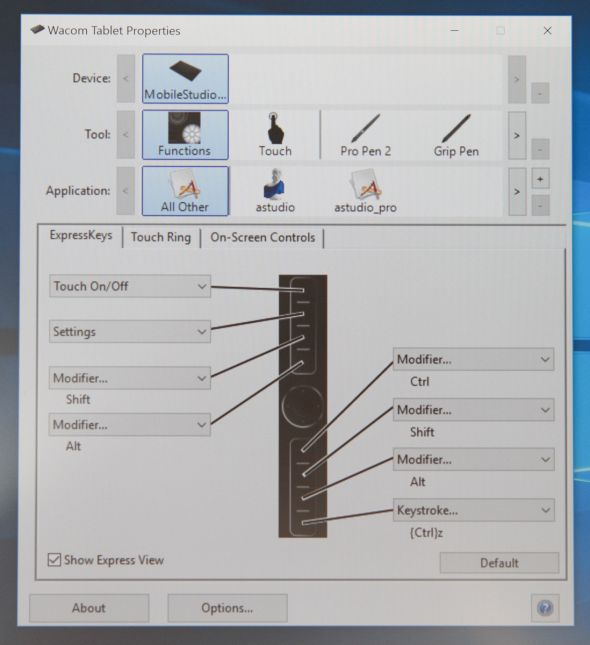Click the ExpressKeys strip diagram image
This screenshot has height=645, width=590.
(303, 406)
